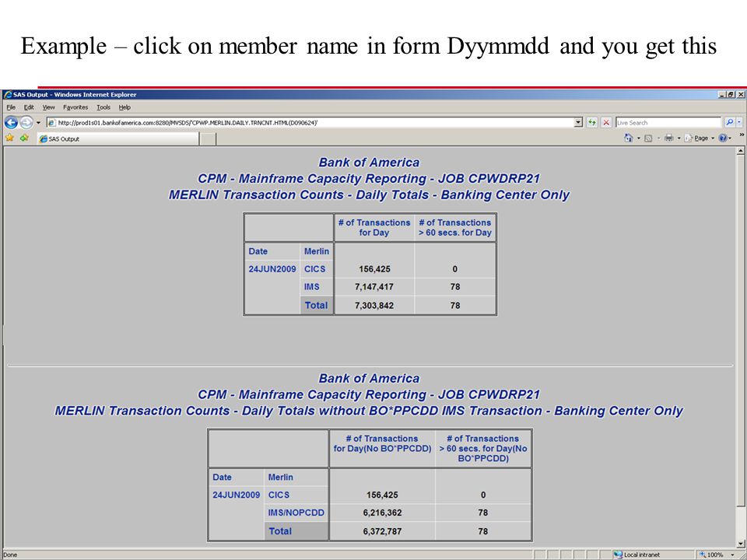Viewport: 747px width, 560px height.
Task: Select the 7,147,417 IMS transaction cell
Action: (x=374, y=287)
